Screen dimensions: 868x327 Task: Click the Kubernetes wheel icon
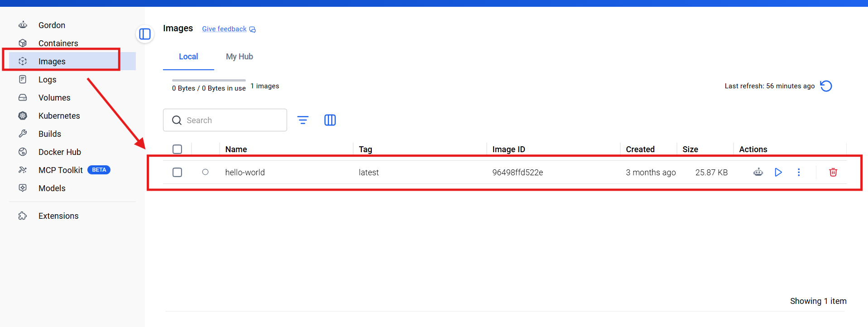pyautogui.click(x=23, y=115)
